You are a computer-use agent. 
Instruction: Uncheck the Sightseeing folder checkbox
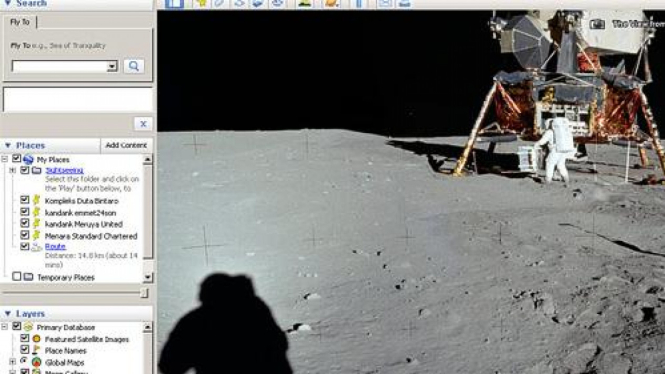25,170
